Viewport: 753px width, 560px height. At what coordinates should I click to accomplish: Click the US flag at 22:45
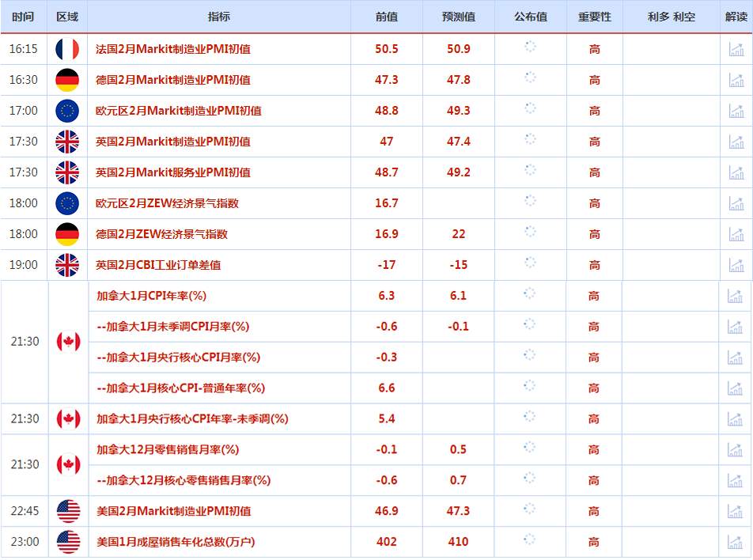click(x=68, y=511)
